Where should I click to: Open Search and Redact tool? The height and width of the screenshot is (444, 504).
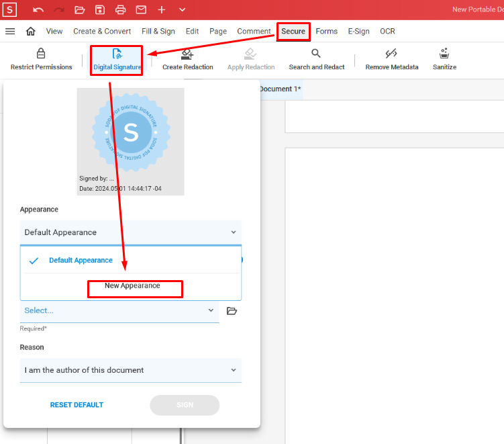[x=317, y=60]
